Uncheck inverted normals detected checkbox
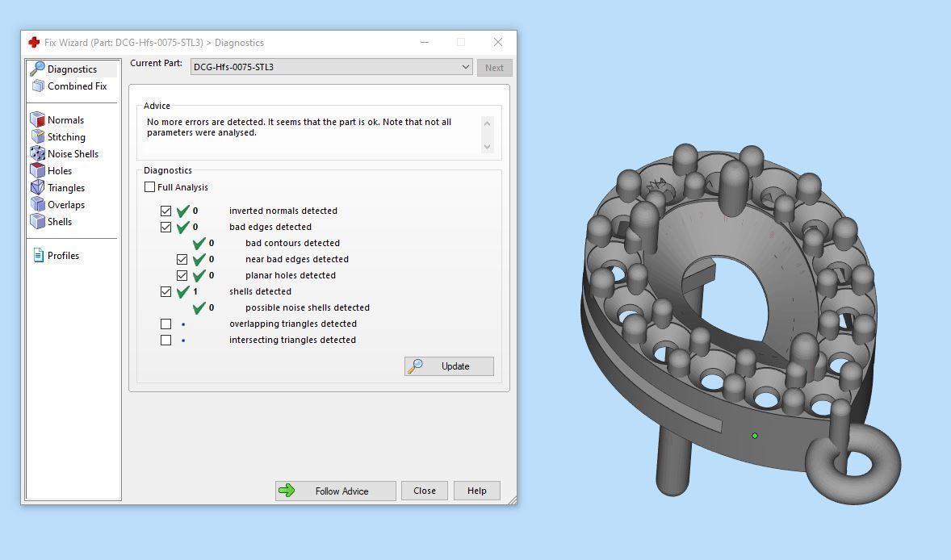The image size is (951, 560). [x=165, y=211]
